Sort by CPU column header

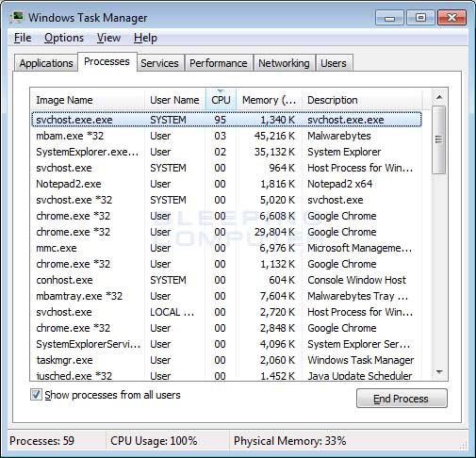[x=221, y=100]
